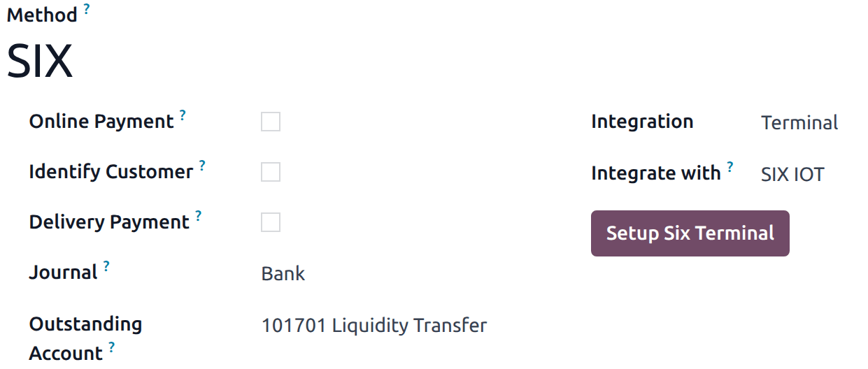Click the Identify Customer label text

pos(111,172)
